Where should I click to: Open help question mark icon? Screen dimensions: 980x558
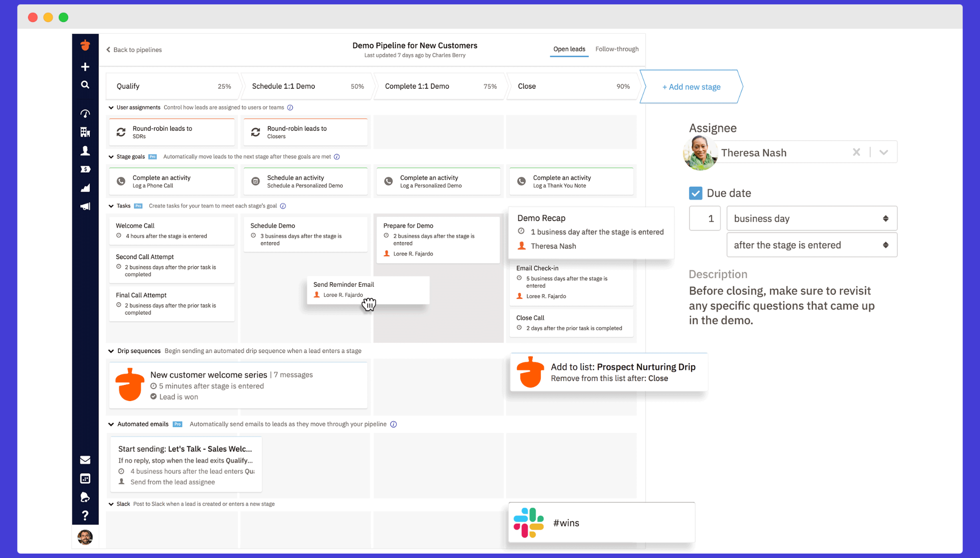tap(85, 515)
